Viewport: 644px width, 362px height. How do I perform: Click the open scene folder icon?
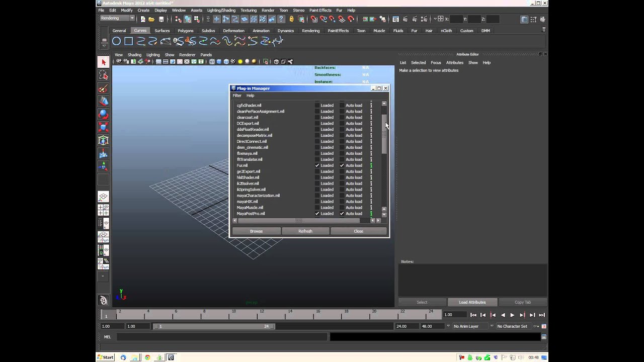click(x=151, y=19)
